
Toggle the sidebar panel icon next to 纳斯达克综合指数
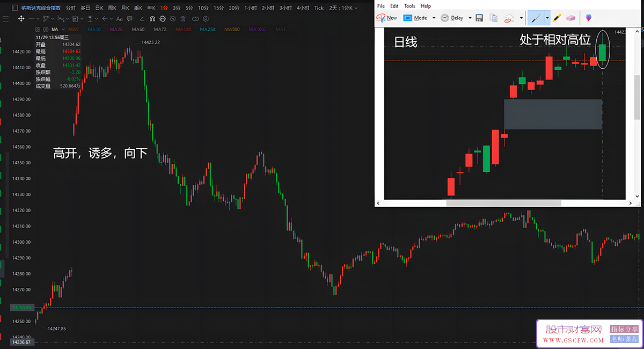click(x=14, y=8)
